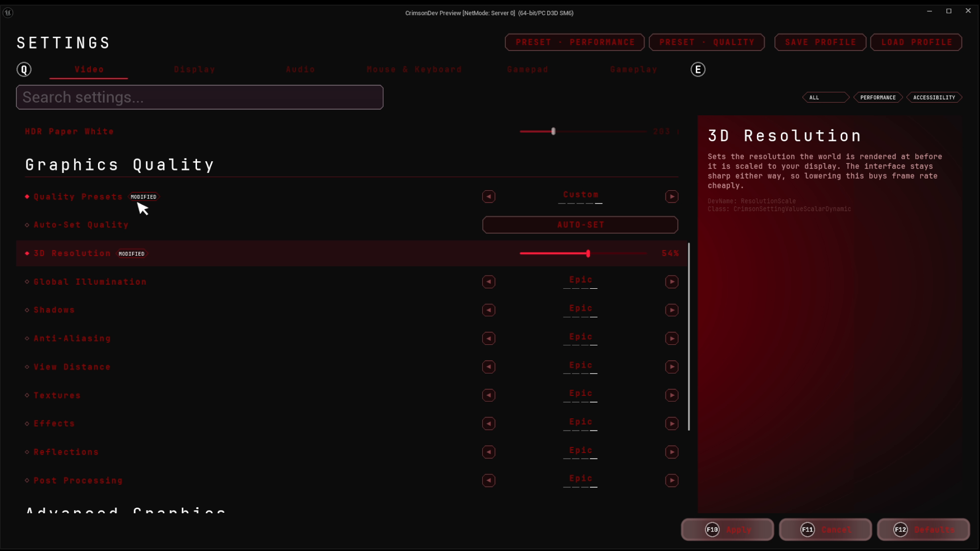Raise Reflections with right arrow
The image size is (980, 551).
(672, 452)
